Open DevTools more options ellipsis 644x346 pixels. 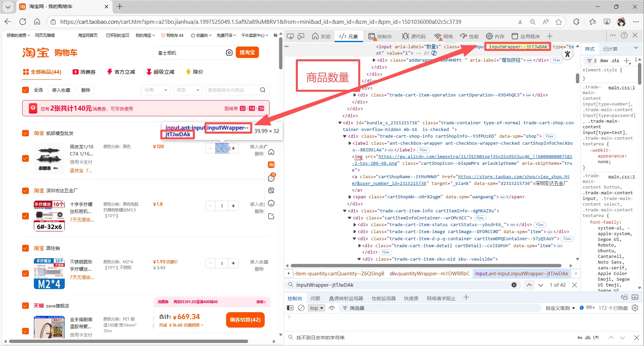click(x=613, y=35)
